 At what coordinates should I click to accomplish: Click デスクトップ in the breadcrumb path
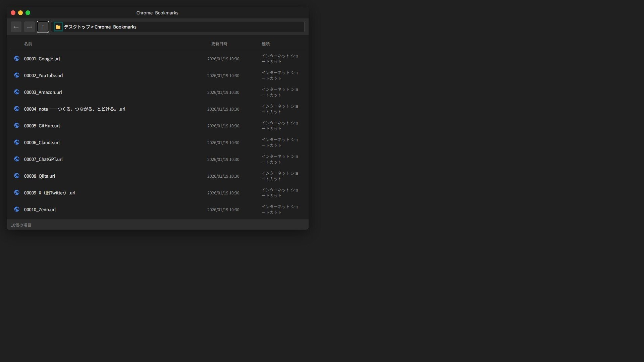pyautogui.click(x=77, y=27)
